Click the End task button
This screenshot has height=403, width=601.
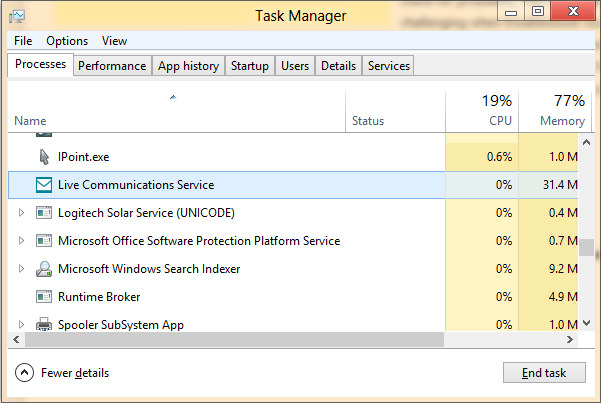tap(544, 373)
